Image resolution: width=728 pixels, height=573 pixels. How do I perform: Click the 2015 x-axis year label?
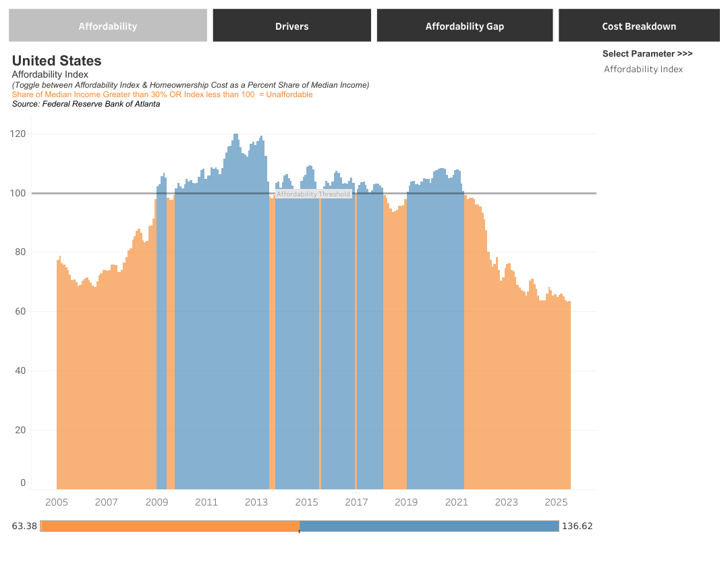306,502
